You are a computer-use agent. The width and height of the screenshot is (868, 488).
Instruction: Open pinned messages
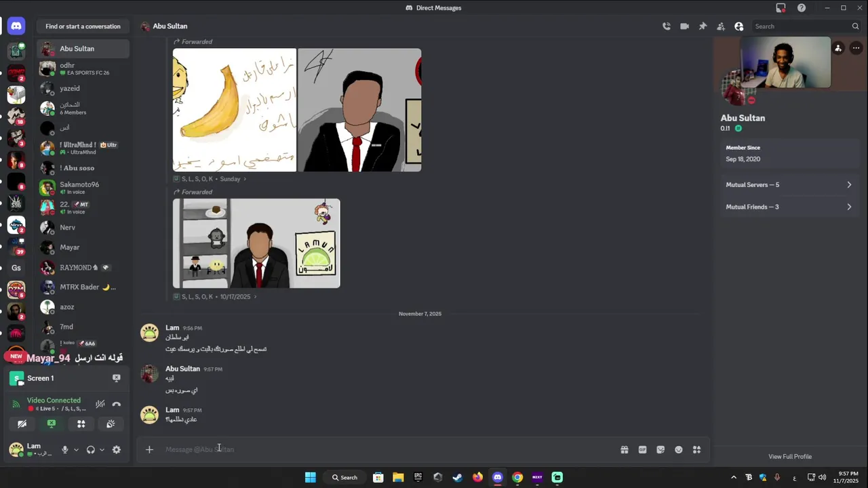coord(703,26)
